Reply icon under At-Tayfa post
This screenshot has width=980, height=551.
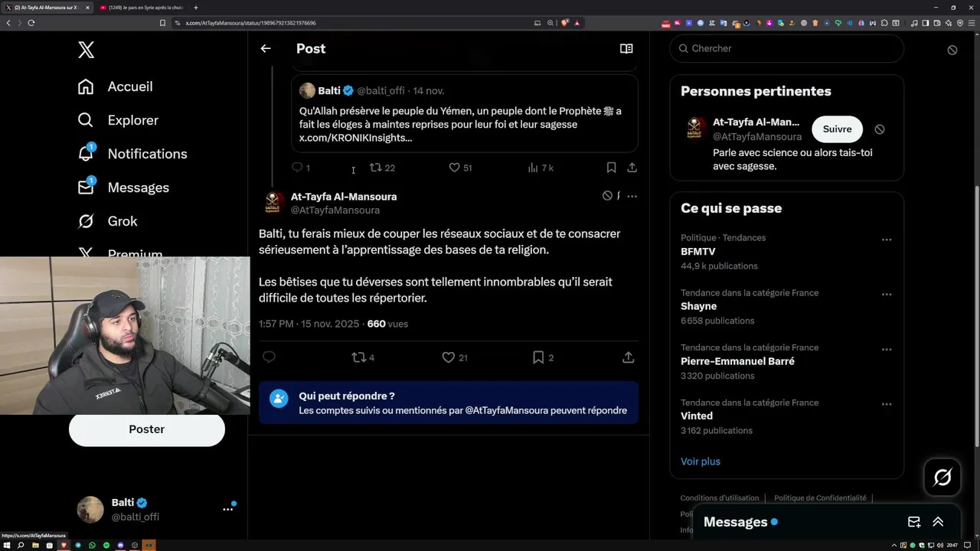269,357
